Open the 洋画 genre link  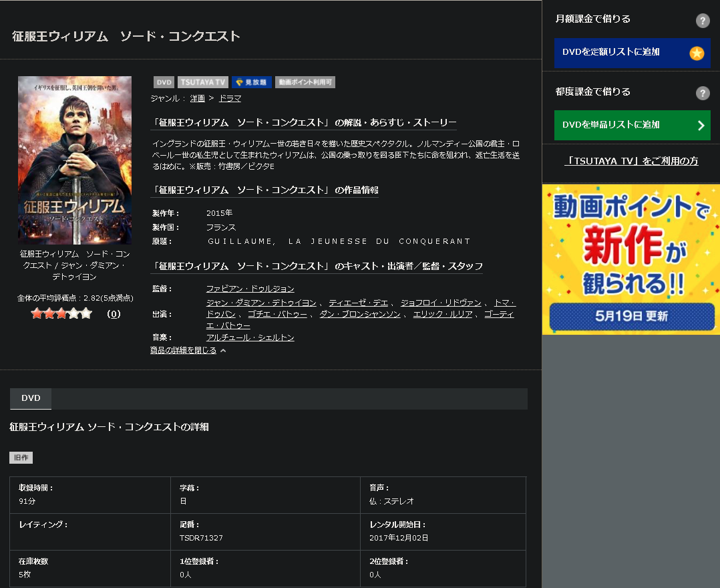tap(198, 98)
